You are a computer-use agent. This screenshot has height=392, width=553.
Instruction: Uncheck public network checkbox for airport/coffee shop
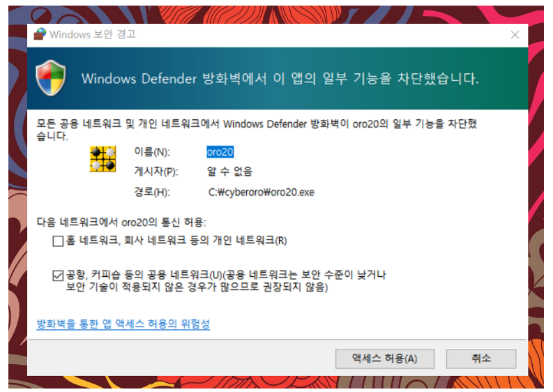tap(58, 276)
